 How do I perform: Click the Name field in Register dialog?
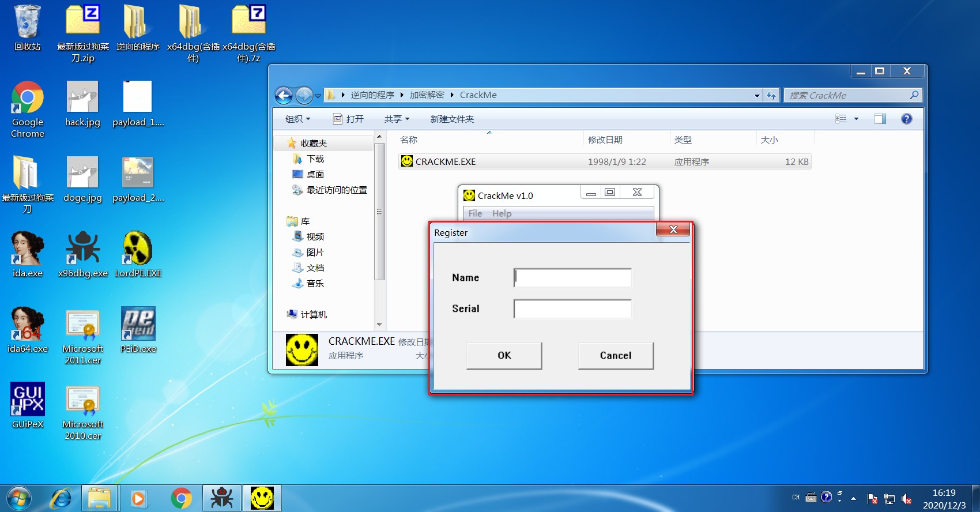click(x=572, y=277)
